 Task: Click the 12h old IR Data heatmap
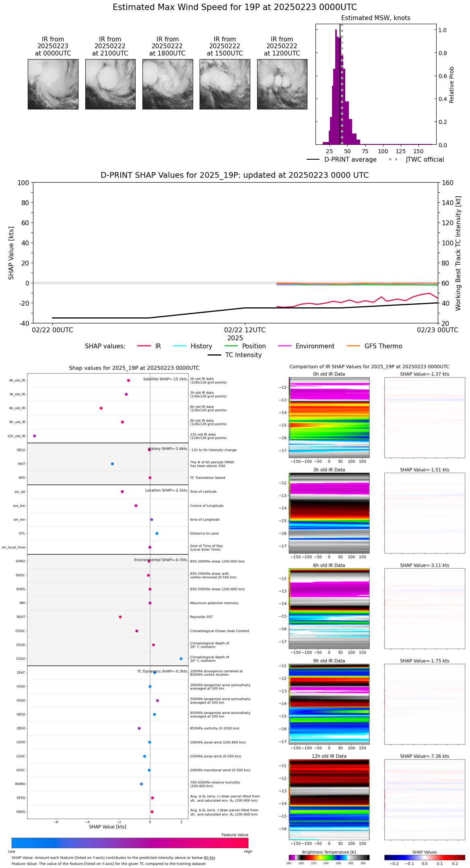[329, 799]
